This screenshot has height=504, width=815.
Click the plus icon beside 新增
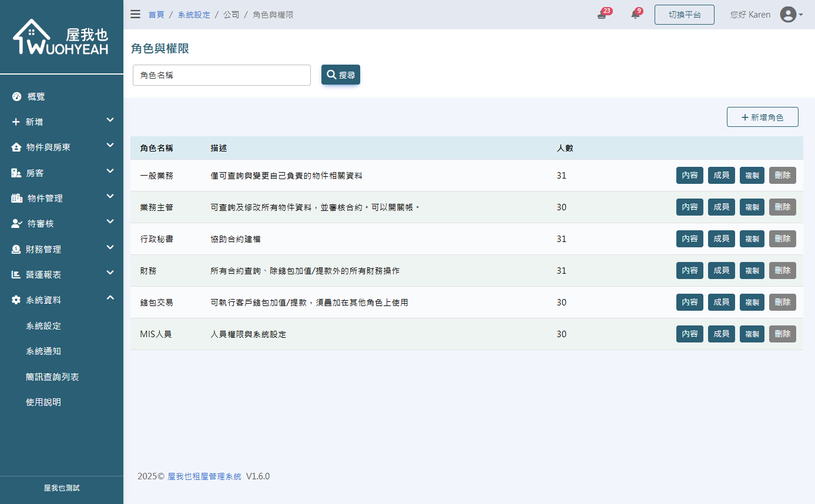pyautogui.click(x=16, y=122)
